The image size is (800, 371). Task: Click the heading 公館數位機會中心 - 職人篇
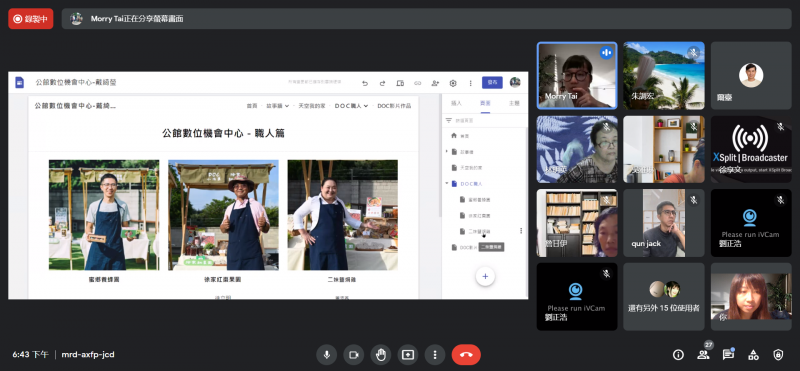point(223,134)
